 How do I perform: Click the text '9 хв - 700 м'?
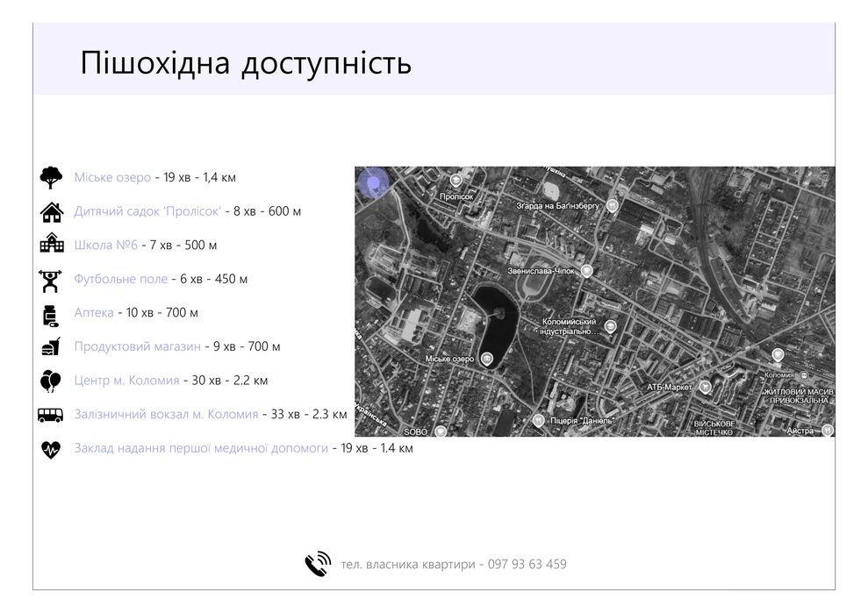click(x=247, y=347)
